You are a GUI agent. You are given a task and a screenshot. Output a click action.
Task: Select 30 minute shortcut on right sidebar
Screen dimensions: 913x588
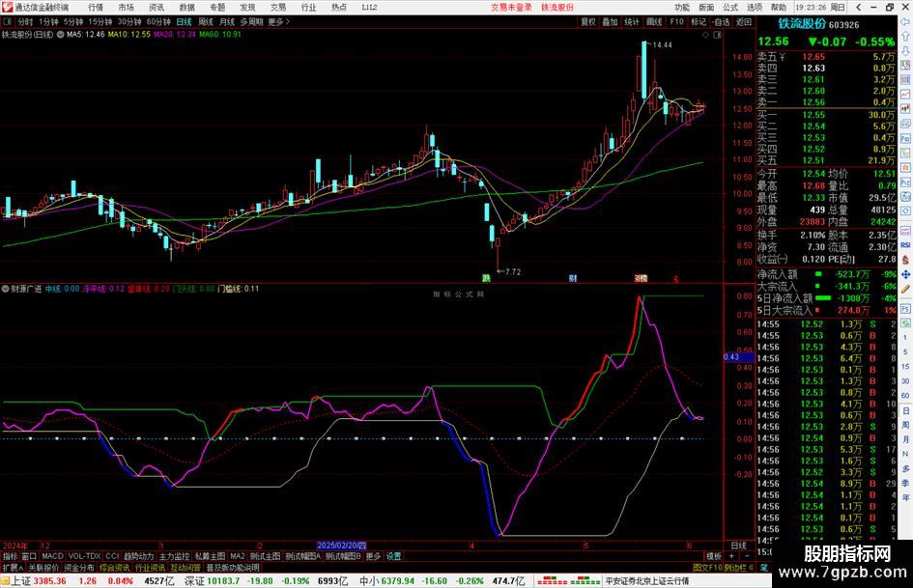[x=905, y=380]
